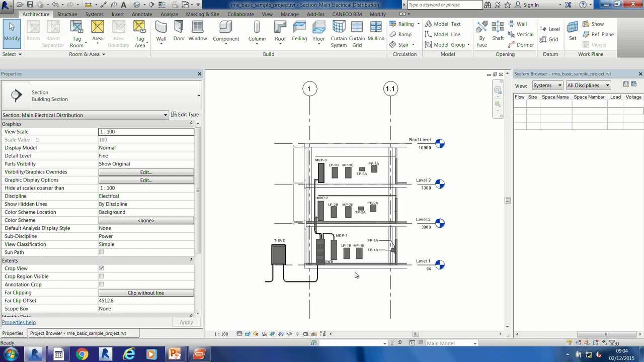Toggle the Annotation Crop checkbox

[101, 285]
